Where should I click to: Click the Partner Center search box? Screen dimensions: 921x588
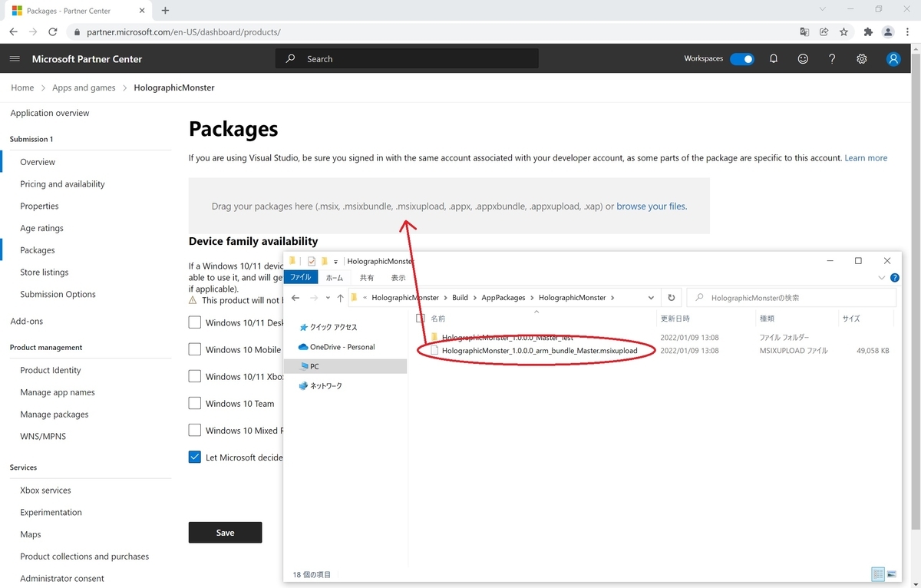coord(407,59)
